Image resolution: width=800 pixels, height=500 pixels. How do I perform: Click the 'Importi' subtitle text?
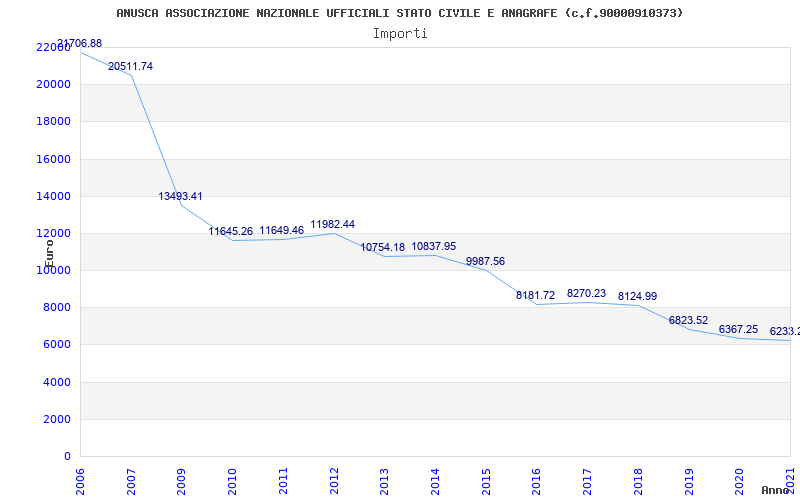(400, 33)
